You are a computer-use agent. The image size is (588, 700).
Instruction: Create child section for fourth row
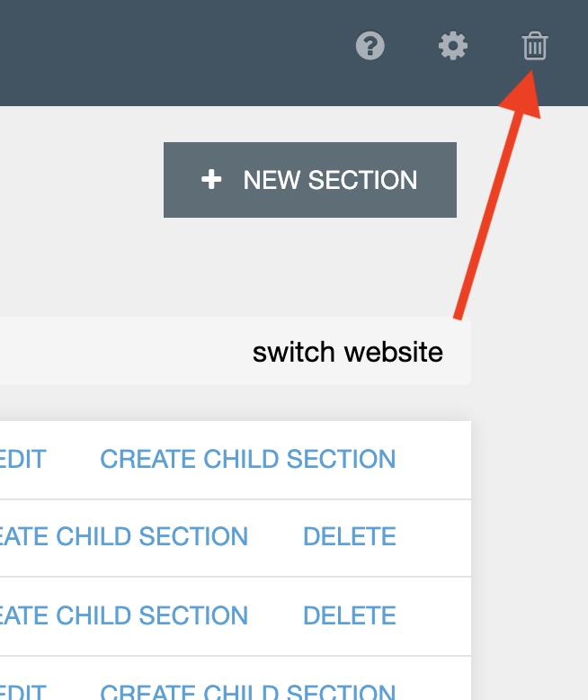tap(247, 692)
